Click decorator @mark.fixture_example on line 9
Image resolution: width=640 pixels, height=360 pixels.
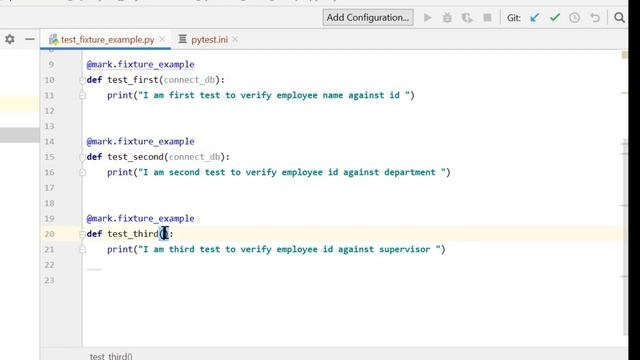140,64
